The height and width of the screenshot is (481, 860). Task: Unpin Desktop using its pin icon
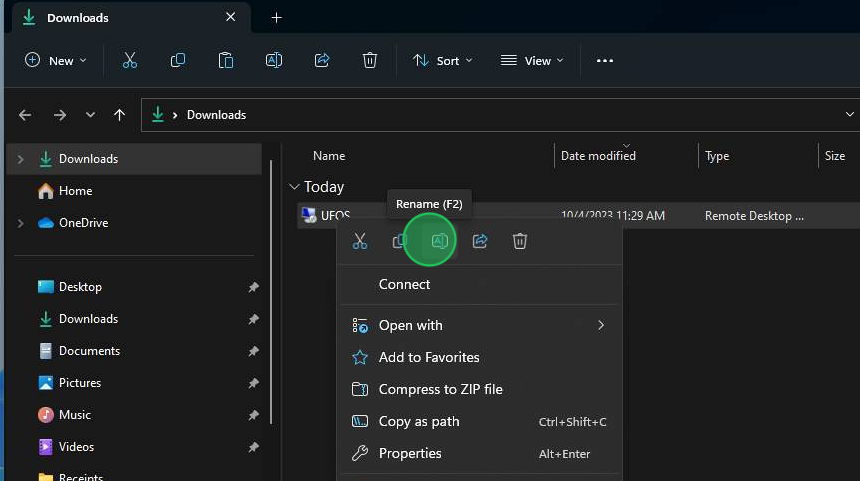tap(253, 287)
